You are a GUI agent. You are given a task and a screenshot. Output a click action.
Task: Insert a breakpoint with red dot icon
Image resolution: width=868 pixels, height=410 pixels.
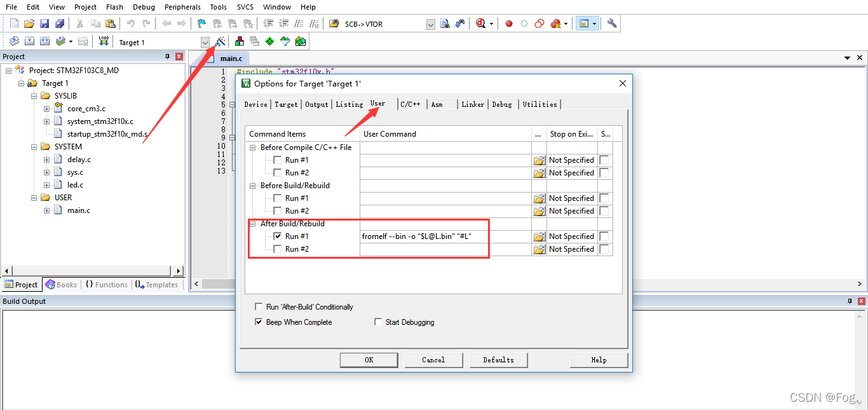(509, 24)
